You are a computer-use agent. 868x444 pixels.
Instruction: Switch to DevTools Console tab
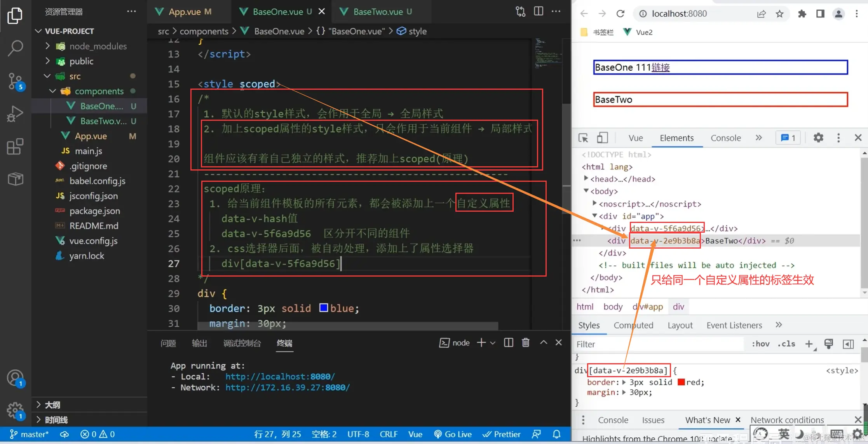(x=725, y=138)
